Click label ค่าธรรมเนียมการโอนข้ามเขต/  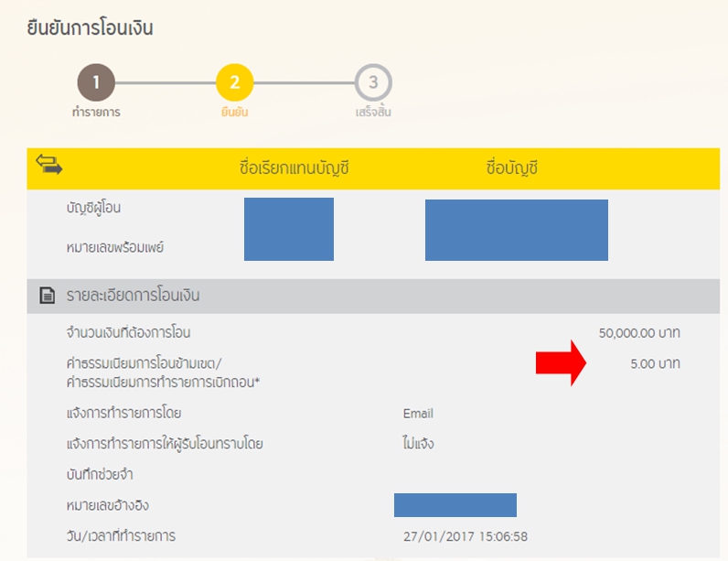click(144, 362)
